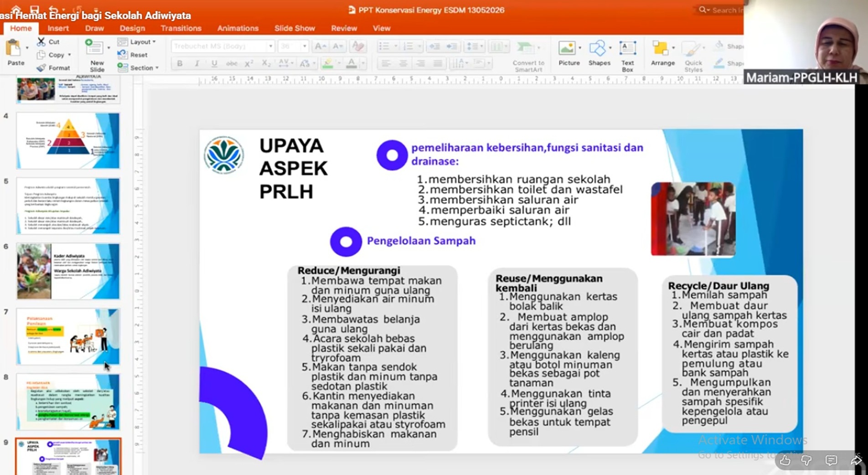Undo the last action
The width and height of the screenshot is (868, 475).
(53, 9)
